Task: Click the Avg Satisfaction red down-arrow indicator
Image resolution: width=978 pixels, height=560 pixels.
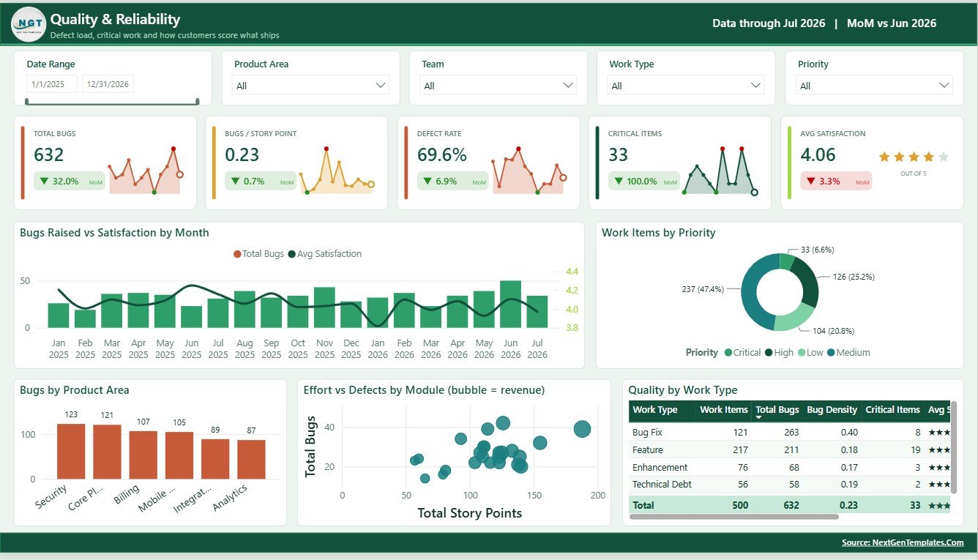Action: click(810, 181)
